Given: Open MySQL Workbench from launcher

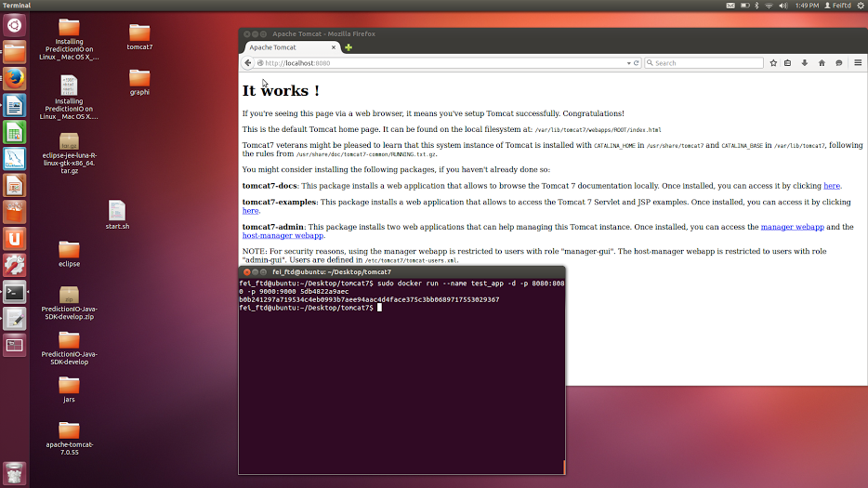Looking at the screenshot, I should click(14, 159).
